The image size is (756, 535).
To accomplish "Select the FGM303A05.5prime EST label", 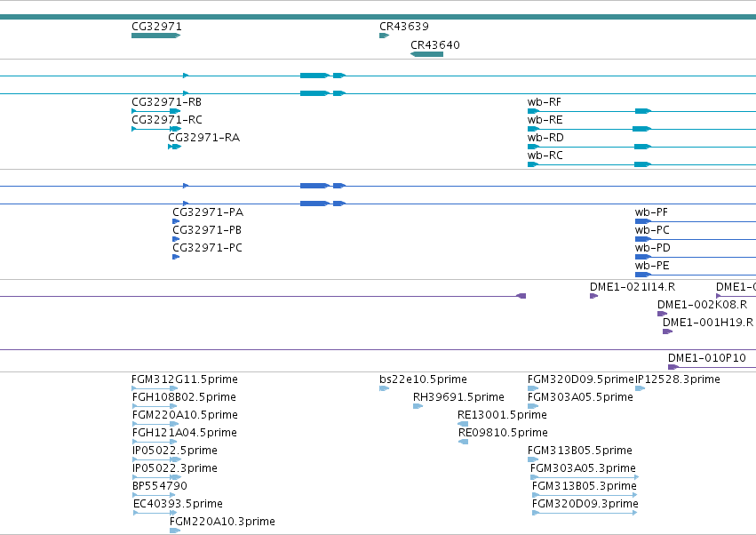I will [580, 397].
